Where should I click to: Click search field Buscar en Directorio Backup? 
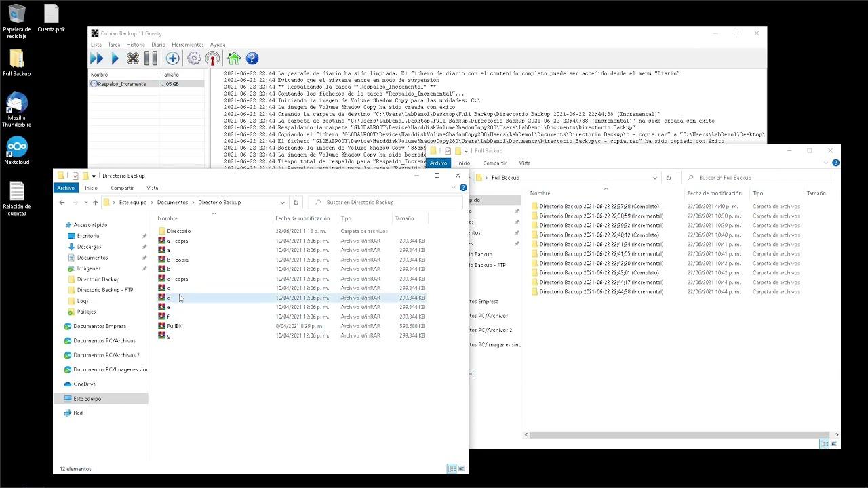385,202
